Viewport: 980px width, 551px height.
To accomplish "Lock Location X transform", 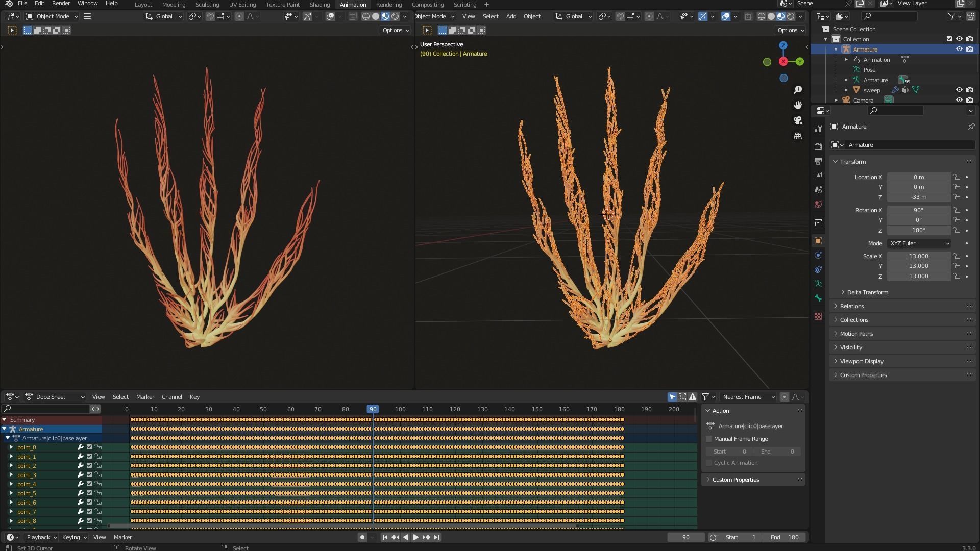I will (x=957, y=177).
